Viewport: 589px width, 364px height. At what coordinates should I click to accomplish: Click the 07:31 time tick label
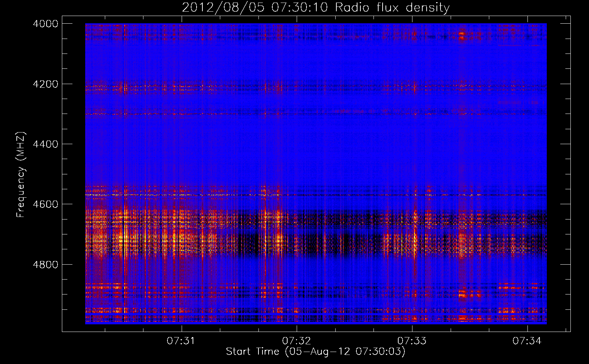tap(181, 341)
